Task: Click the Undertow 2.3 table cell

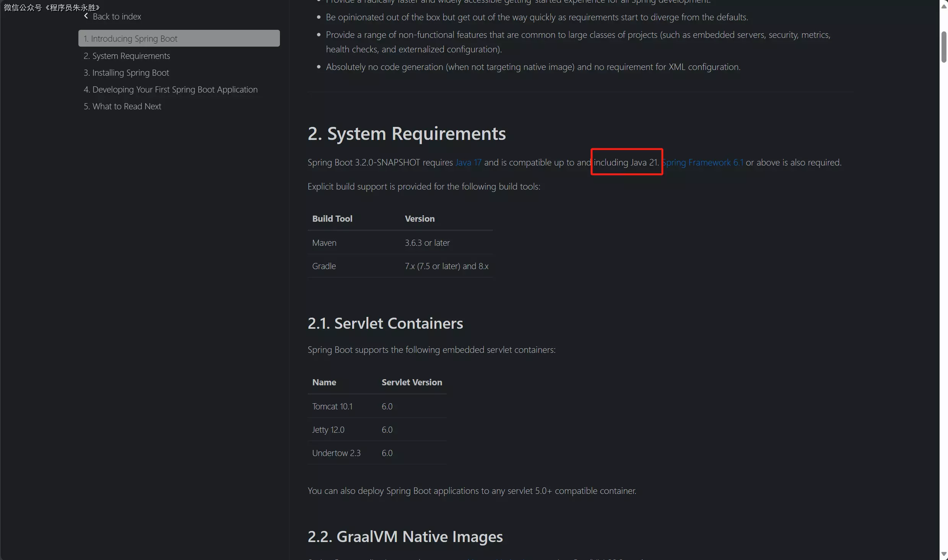Action: pos(336,453)
